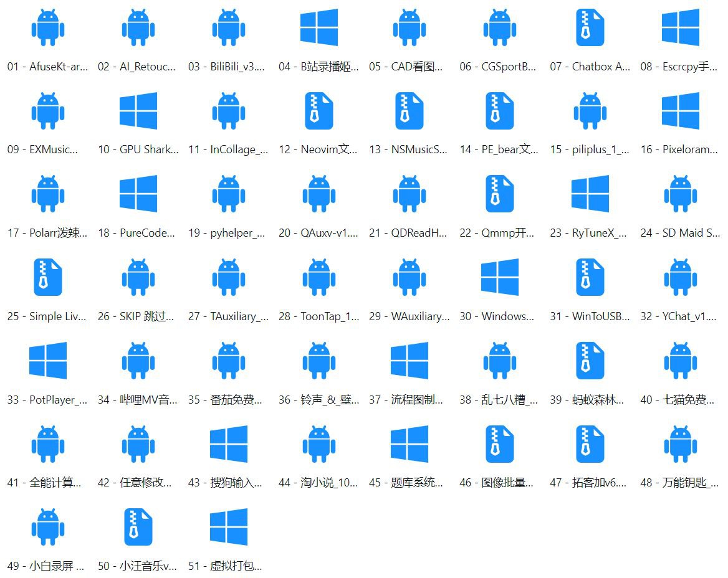Viewport: 728px width, 578px height.
Task: Click the zip icon for 47 - 拓客加v6
Action: click(590, 444)
